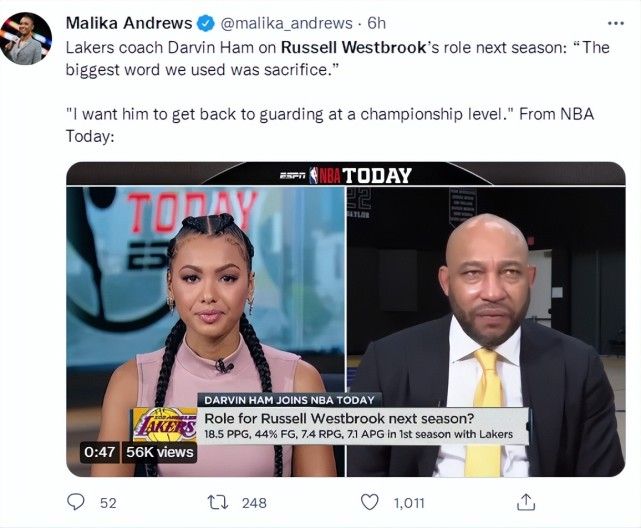Open the @malika_andrews handle link
Viewport: 641px width, 528px height.
[x=286, y=23]
